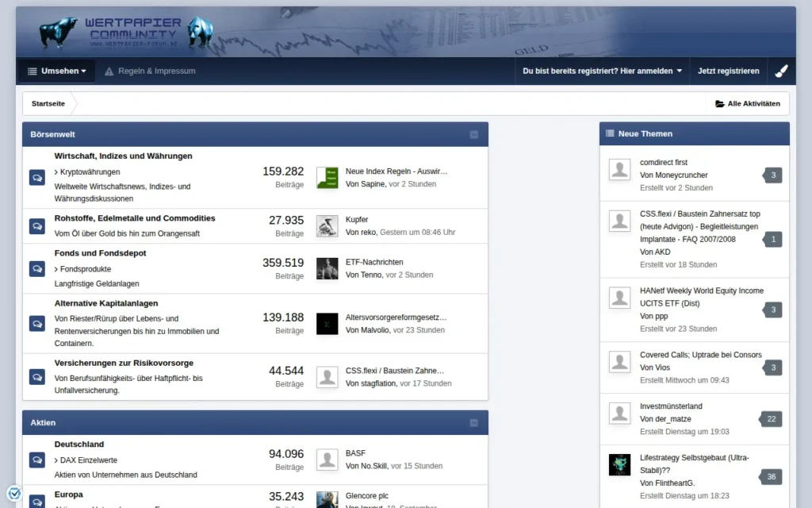This screenshot has width=812, height=508.
Task: Click No.Skill's avatar next to BASF
Action: coord(327,460)
